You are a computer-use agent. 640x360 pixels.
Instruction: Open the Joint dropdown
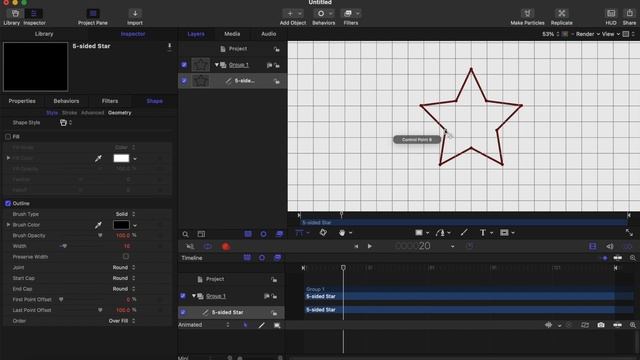124,267
